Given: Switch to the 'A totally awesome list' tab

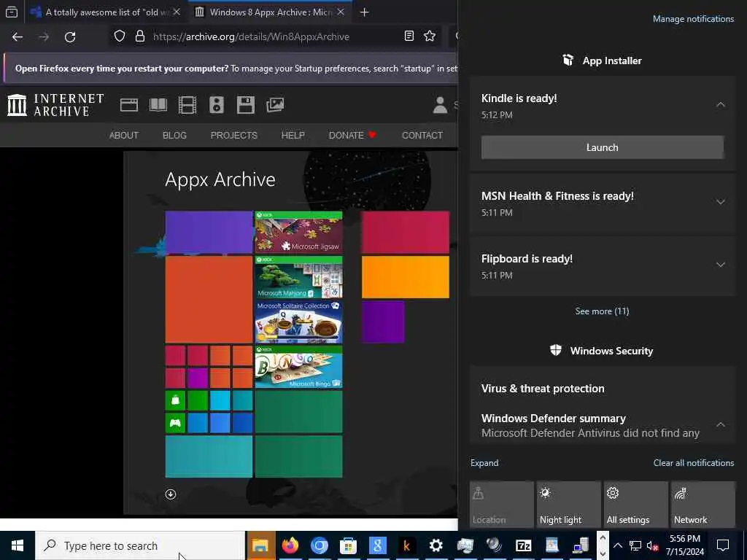Looking at the screenshot, I should (107, 12).
